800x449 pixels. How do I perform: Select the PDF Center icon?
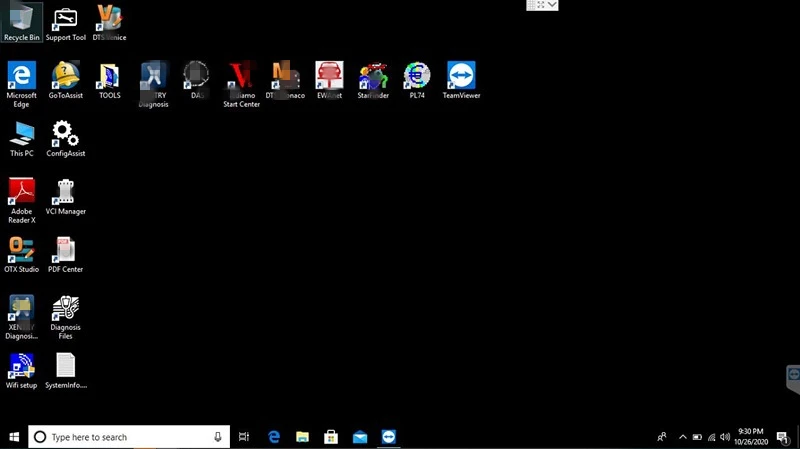click(x=65, y=255)
